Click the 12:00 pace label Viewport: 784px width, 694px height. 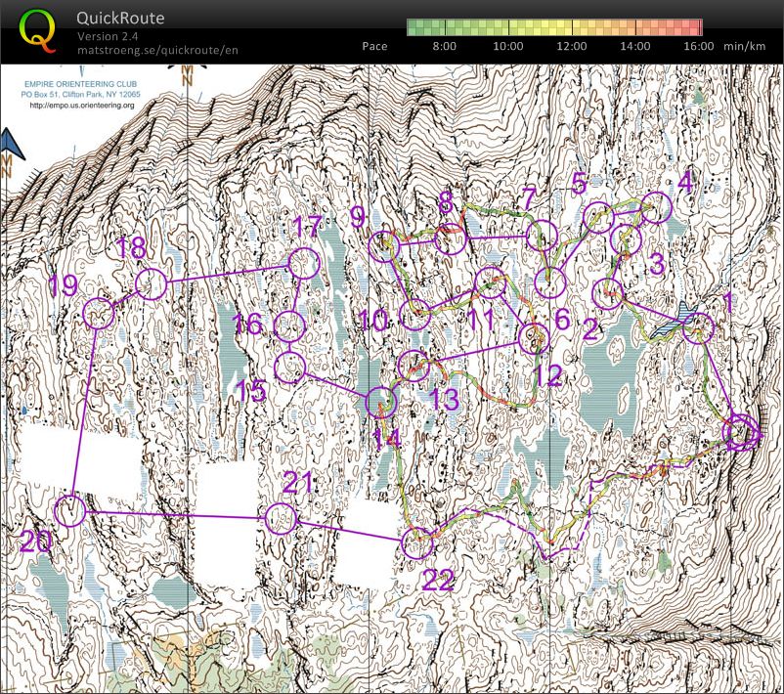(571, 46)
